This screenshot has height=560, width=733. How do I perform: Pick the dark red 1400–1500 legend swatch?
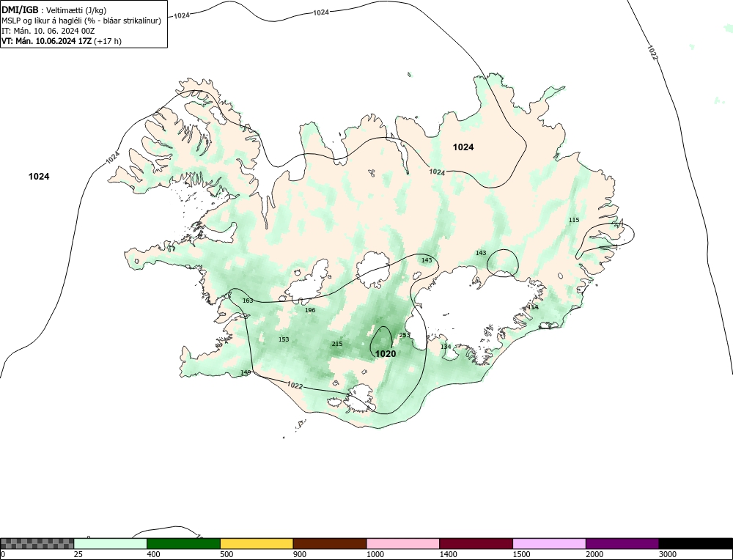click(476, 543)
